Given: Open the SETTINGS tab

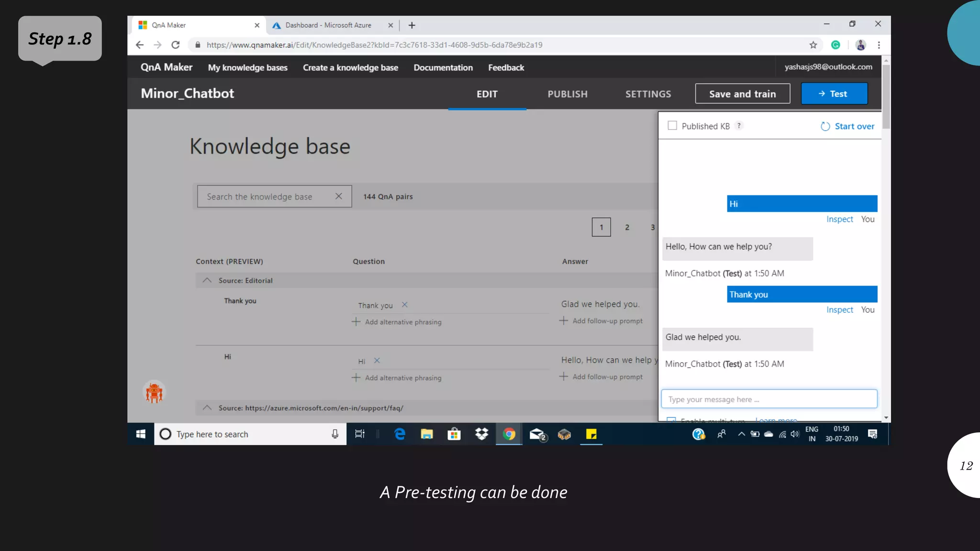Looking at the screenshot, I should click(x=648, y=94).
